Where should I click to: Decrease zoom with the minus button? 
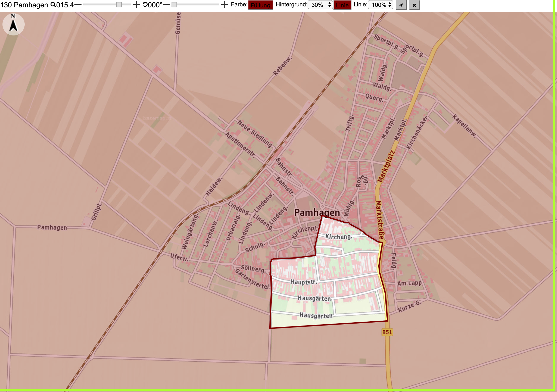78,4
